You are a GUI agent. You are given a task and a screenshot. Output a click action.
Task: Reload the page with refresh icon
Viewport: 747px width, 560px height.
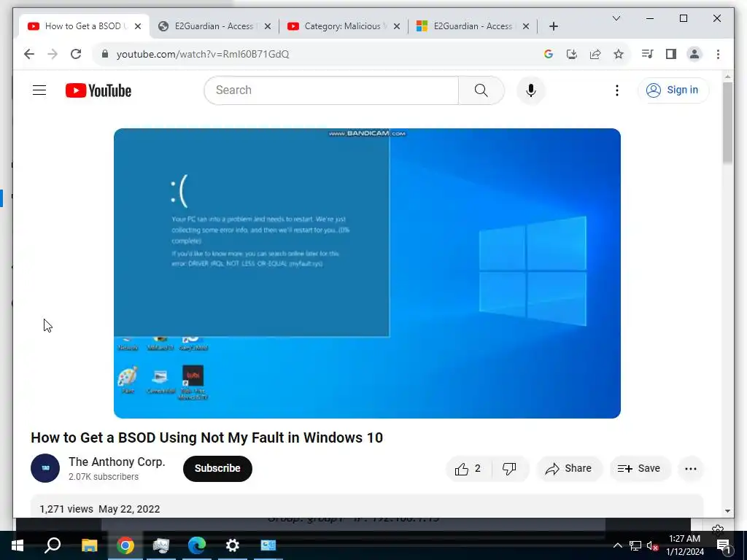pyautogui.click(x=76, y=54)
